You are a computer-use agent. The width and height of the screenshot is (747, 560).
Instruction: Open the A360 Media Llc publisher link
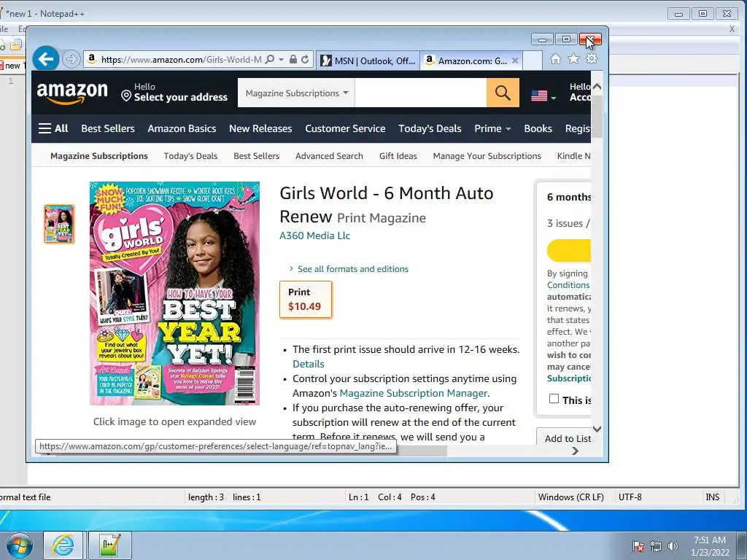click(314, 236)
